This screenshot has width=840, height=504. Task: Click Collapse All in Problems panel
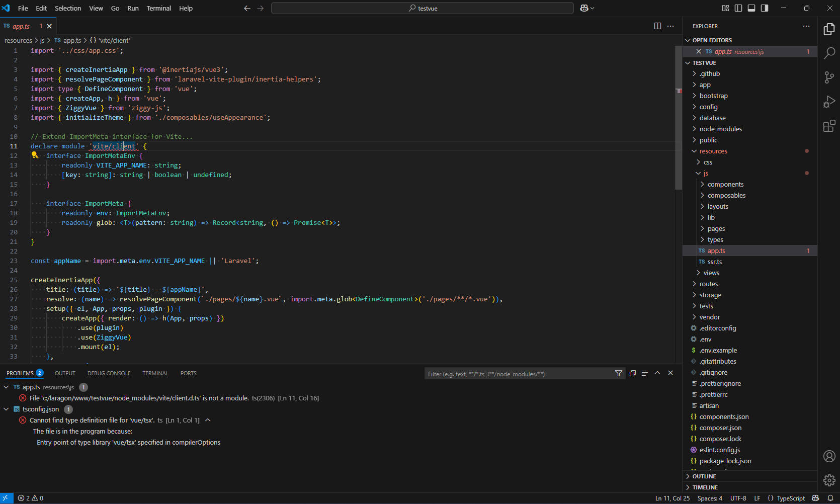pos(633,373)
